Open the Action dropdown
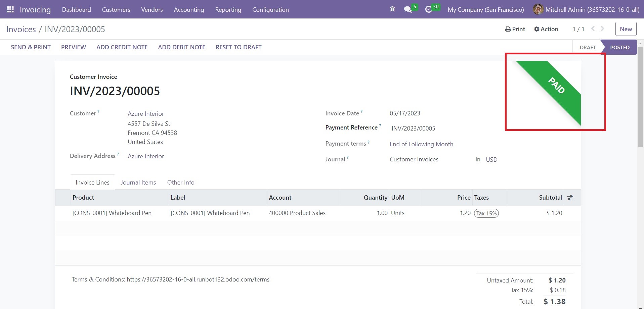 546,29
